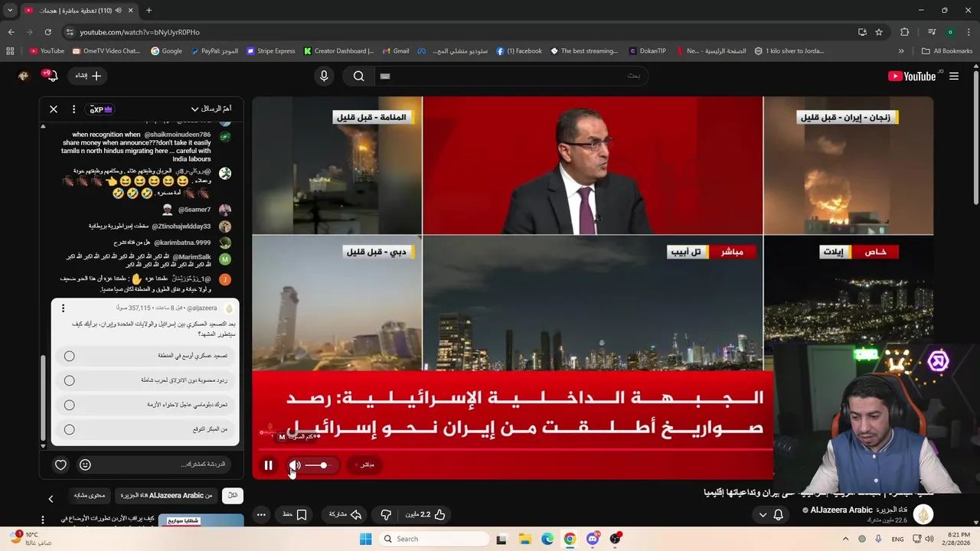The image size is (980, 551).
Task: Bookmark this page with star icon
Action: pos(879,32)
